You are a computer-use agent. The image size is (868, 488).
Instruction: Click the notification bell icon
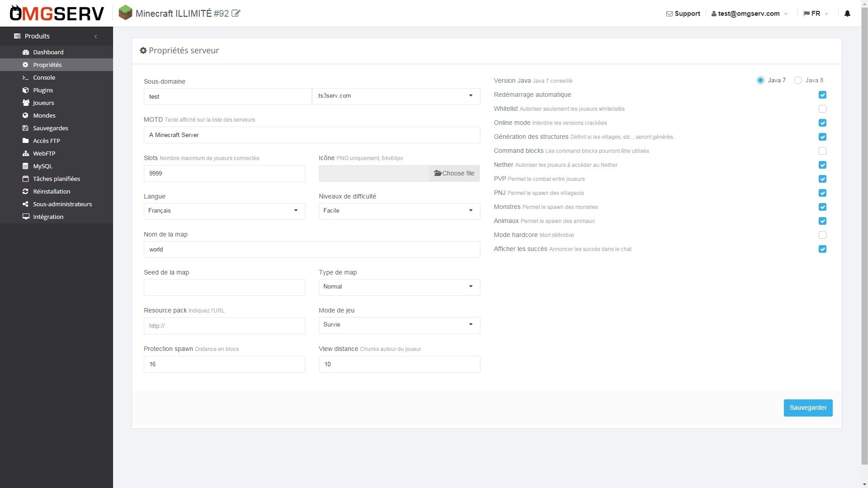click(x=847, y=14)
